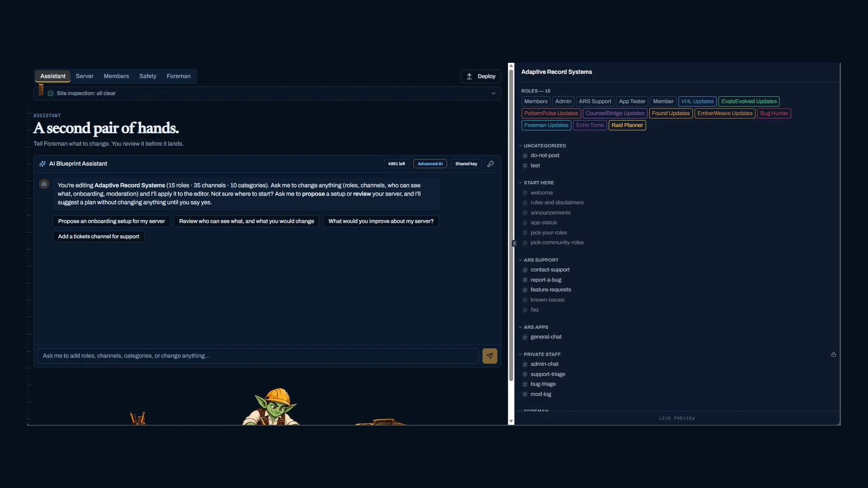This screenshot has height=488, width=868.
Task: Open the Server tab
Action: 85,76
